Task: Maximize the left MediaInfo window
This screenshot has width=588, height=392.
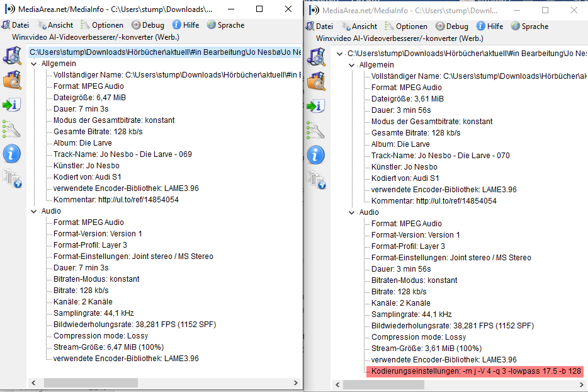Action: [259, 9]
